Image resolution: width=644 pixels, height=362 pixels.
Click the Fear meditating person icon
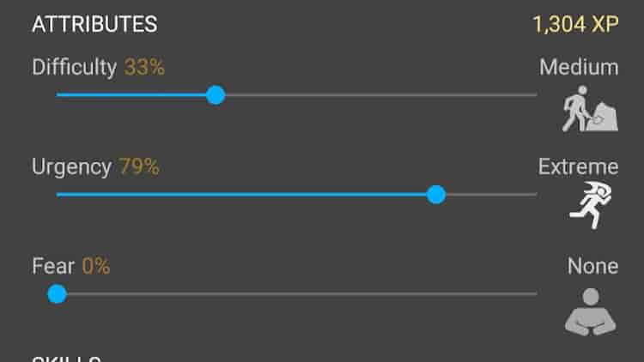[590, 309]
